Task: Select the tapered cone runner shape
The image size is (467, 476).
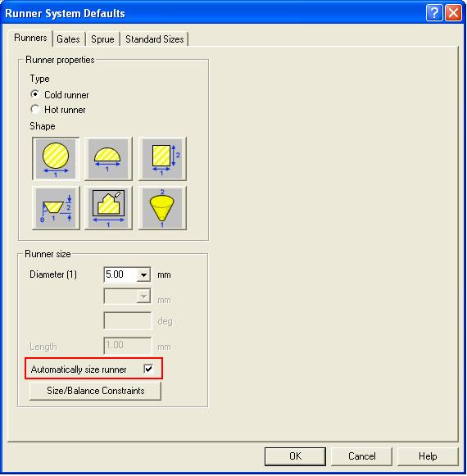Action: [162, 208]
